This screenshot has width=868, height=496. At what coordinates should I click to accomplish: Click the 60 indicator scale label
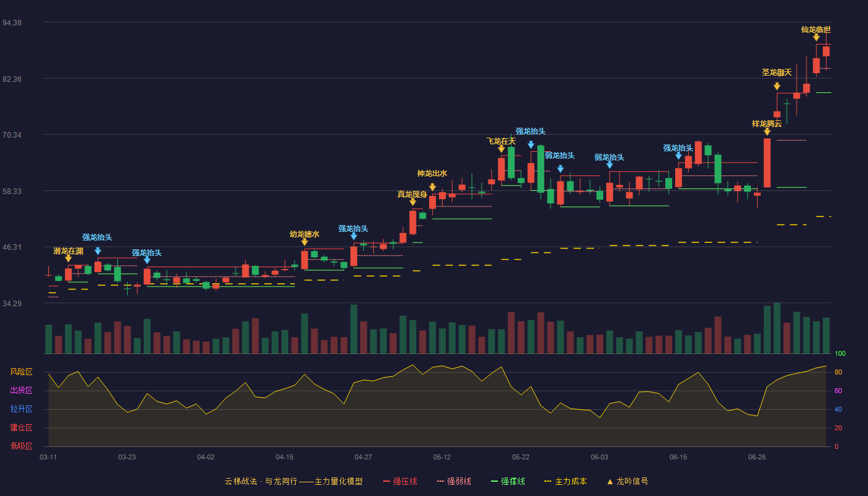838,391
